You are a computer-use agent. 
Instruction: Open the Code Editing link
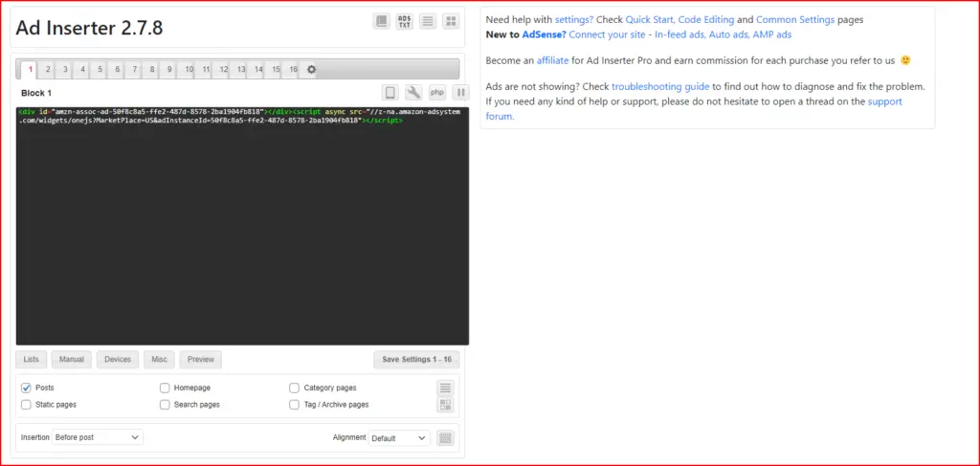point(706,20)
